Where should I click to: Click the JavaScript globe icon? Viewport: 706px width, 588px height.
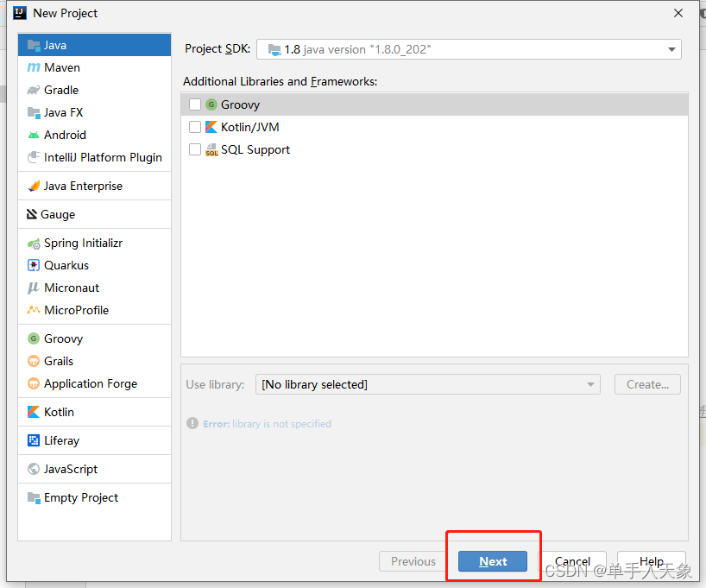[34, 469]
